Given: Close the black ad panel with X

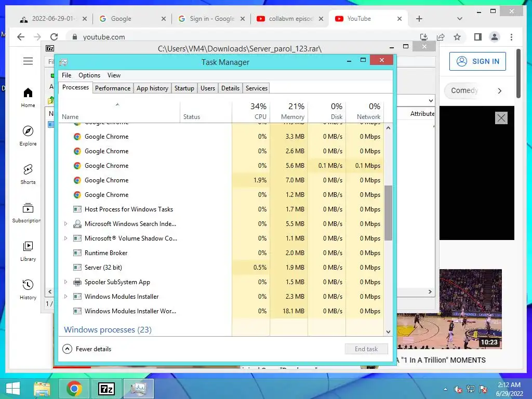Looking at the screenshot, I should (x=501, y=118).
